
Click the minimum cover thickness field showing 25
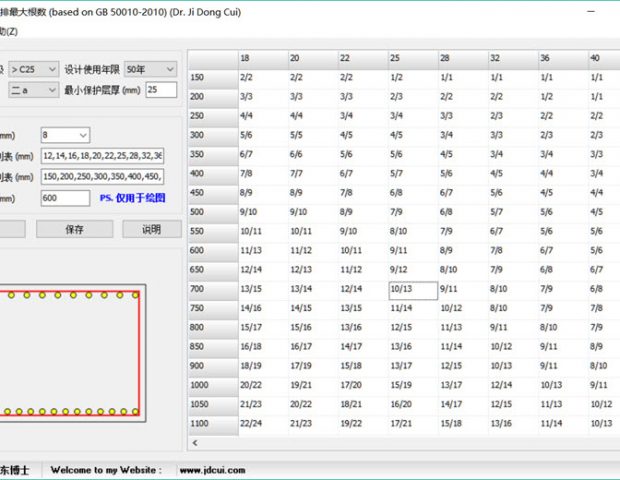pyautogui.click(x=160, y=90)
